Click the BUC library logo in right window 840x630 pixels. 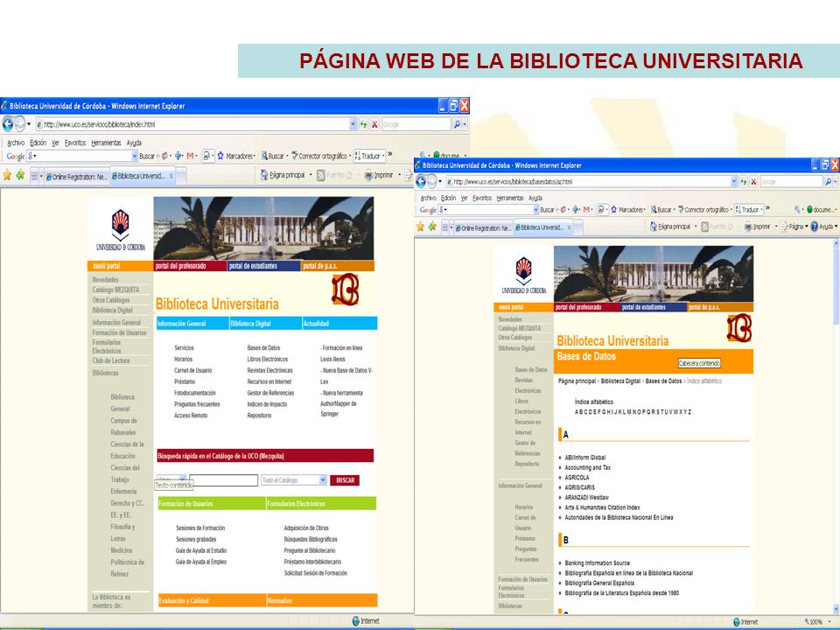click(x=739, y=328)
